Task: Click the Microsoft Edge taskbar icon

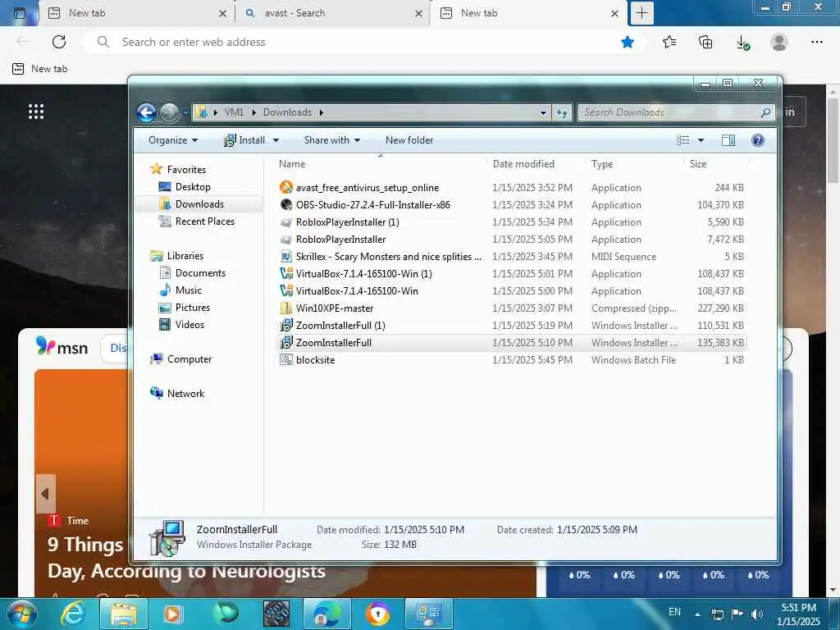Action: tap(326, 614)
